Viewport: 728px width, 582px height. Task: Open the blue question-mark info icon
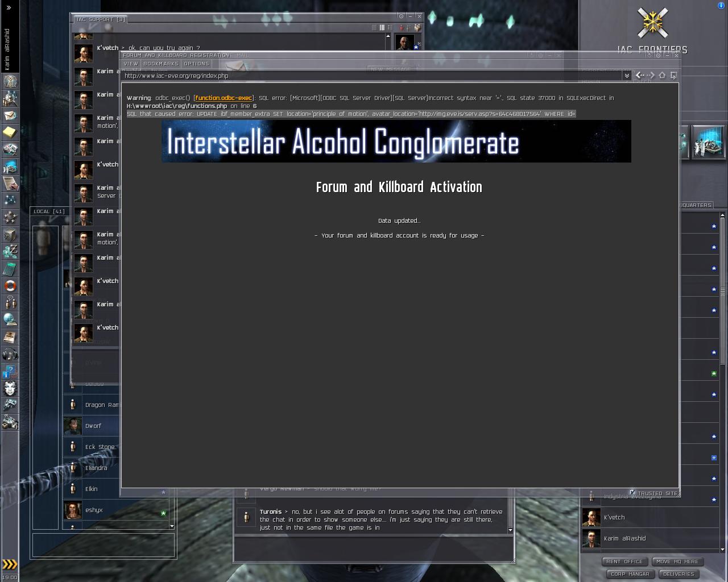point(10,371)
